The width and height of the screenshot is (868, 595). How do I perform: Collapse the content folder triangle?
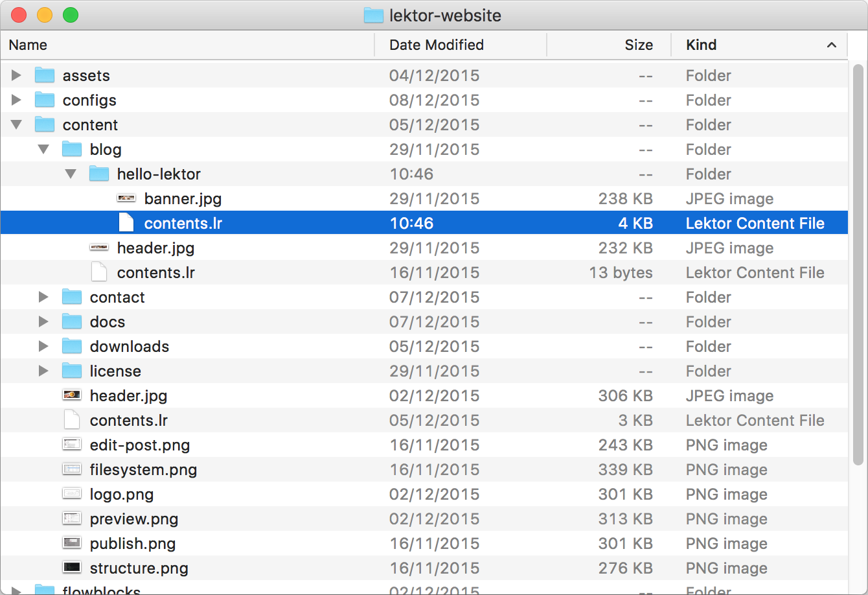point(16,124)
